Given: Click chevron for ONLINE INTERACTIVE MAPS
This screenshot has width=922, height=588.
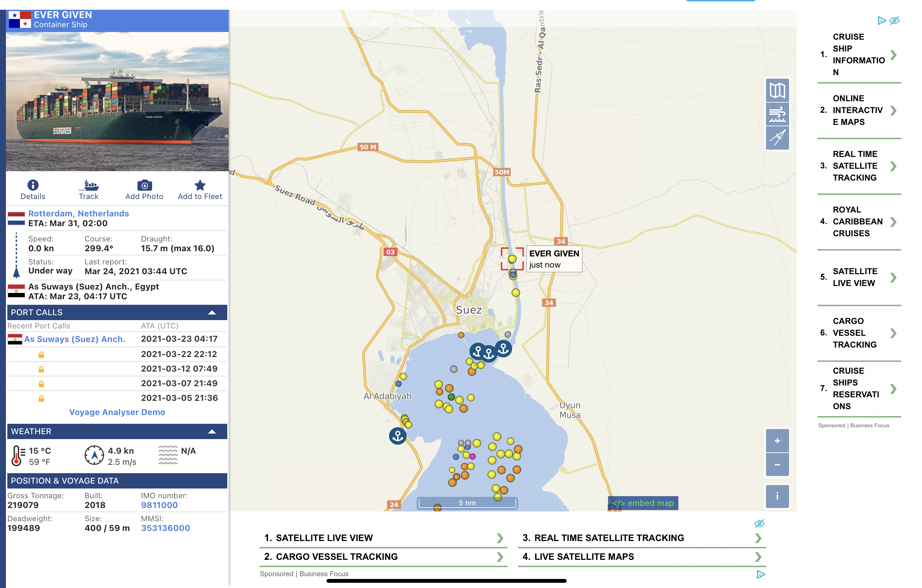Looking at the screenshot, I should [893, 110].
